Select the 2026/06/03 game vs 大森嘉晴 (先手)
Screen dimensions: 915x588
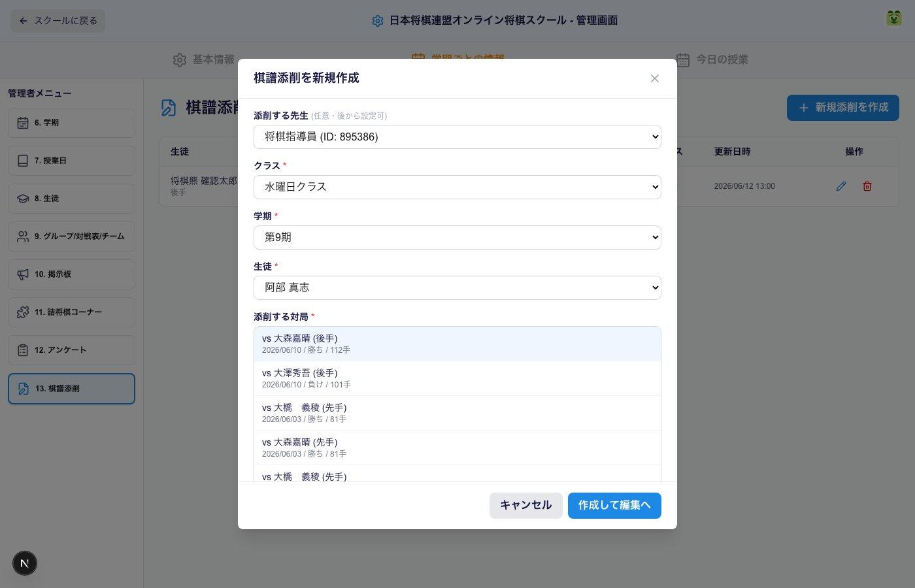coord(457,448)
